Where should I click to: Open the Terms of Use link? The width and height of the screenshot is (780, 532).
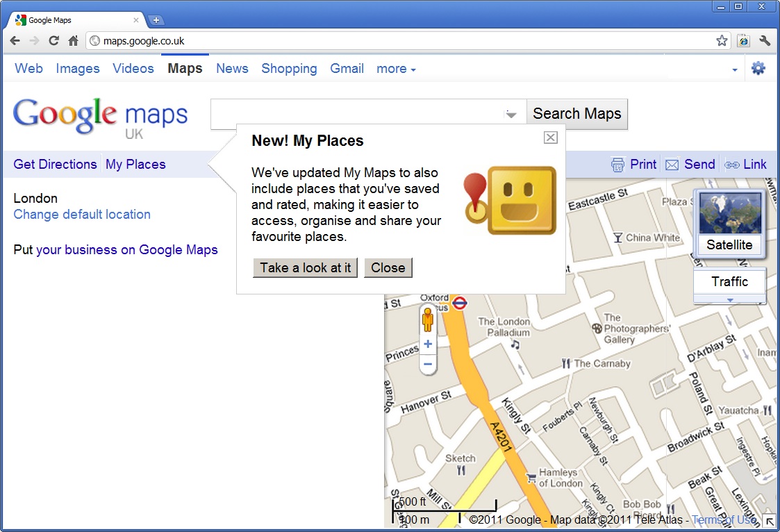[724, 519]
